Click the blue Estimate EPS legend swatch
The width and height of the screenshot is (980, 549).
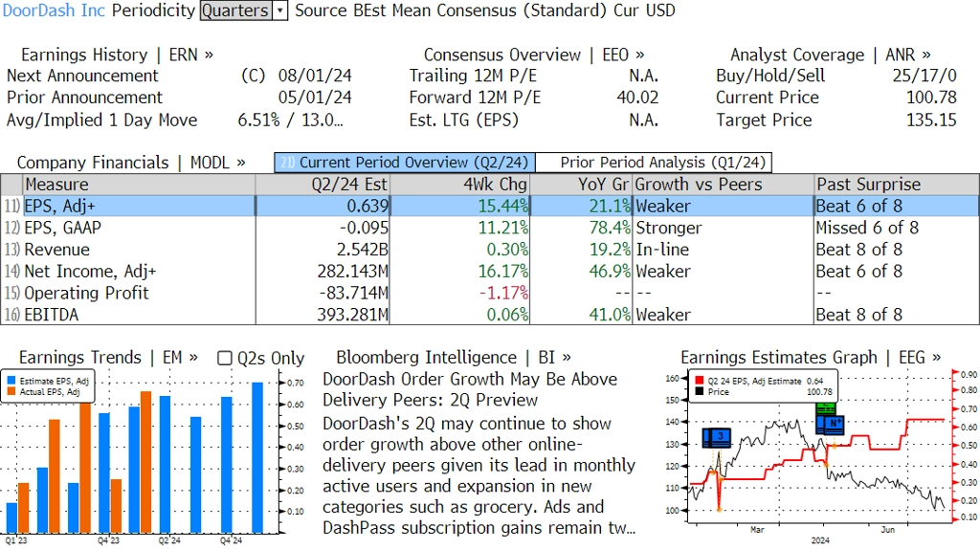(11, 381)
